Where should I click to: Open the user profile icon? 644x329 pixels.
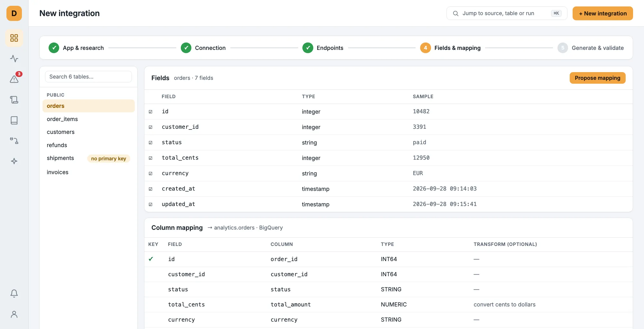pyautogui.click(x=14, y=314)
